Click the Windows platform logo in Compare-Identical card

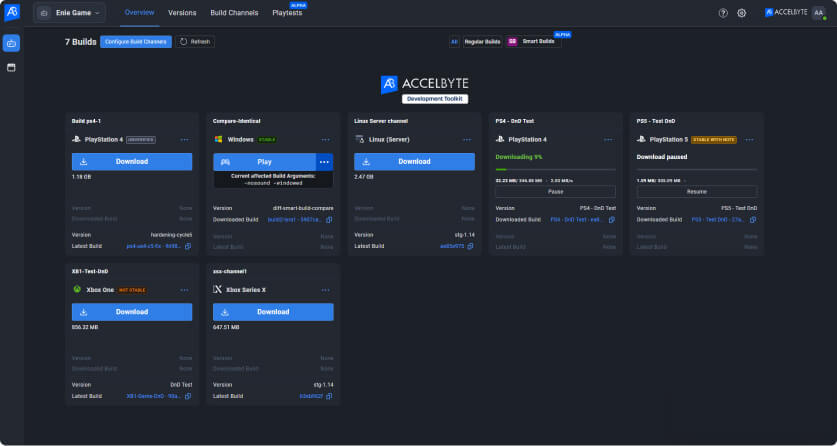pyautogui.click(x=218, y=140)
